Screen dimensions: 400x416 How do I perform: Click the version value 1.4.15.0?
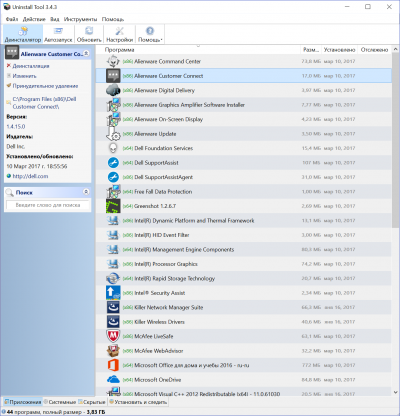[16, 126]
